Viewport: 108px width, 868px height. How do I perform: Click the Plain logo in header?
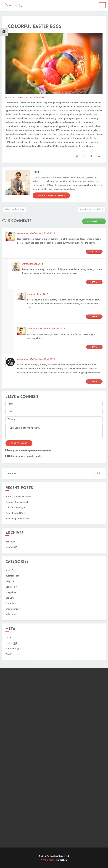coord(12,5)
